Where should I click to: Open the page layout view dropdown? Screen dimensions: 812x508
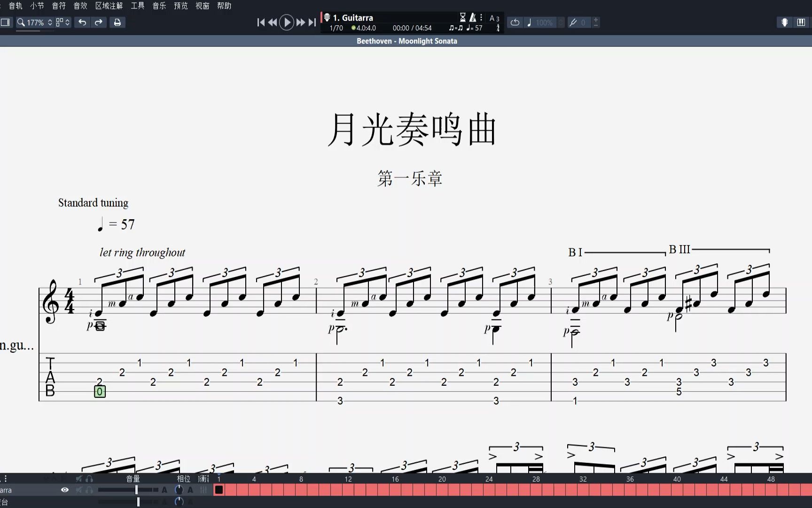click(x=62, y=22)
